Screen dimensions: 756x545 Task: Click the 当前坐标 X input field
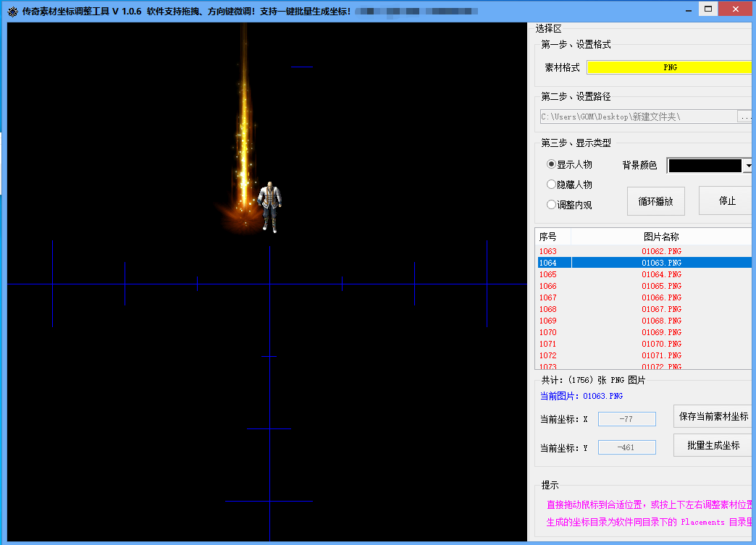click(x=626, y=419)
